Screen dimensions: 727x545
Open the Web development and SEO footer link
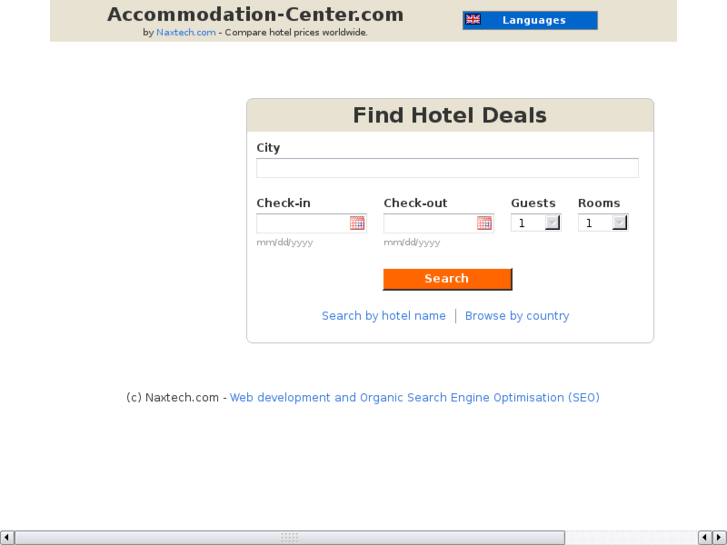(414, 398)
